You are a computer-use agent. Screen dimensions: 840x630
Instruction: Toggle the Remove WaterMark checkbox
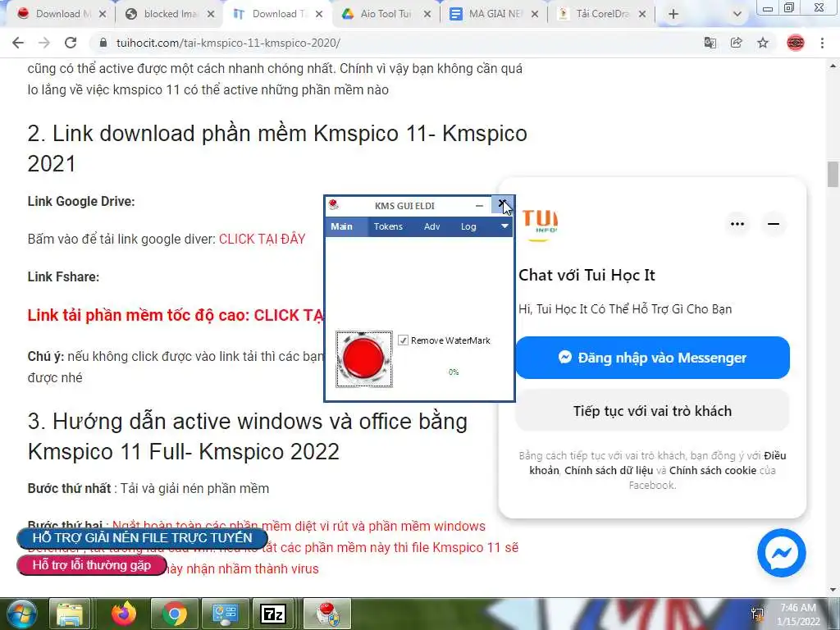click(404, 340)
